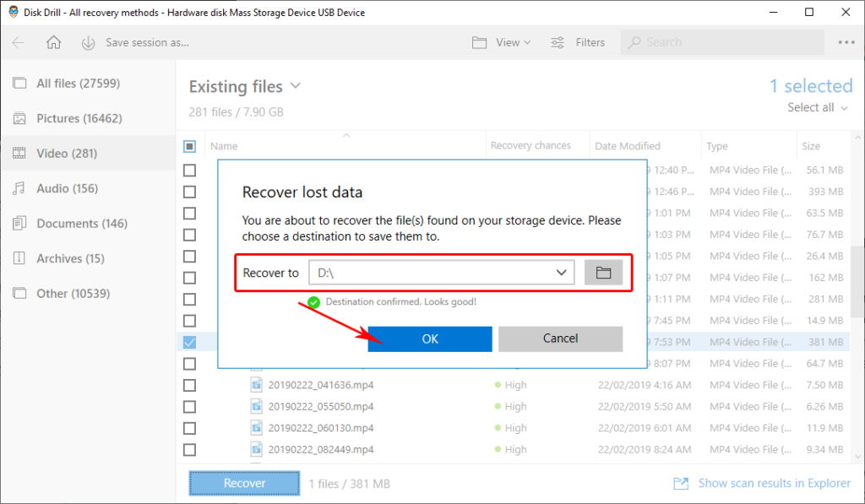Click the back arrow icon
Viewport: 865px width, 504px height.
[19, 43]
